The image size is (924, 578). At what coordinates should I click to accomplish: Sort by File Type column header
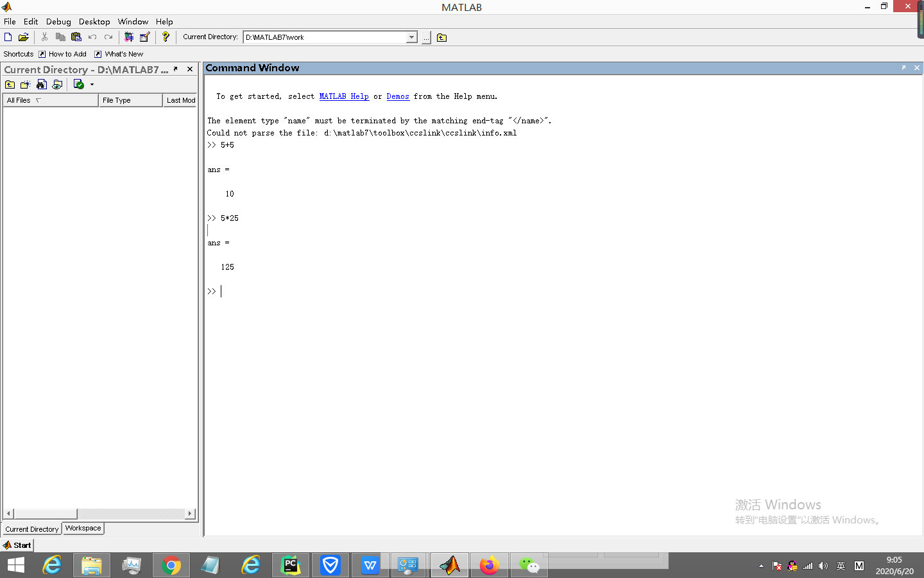click(131, 100)
